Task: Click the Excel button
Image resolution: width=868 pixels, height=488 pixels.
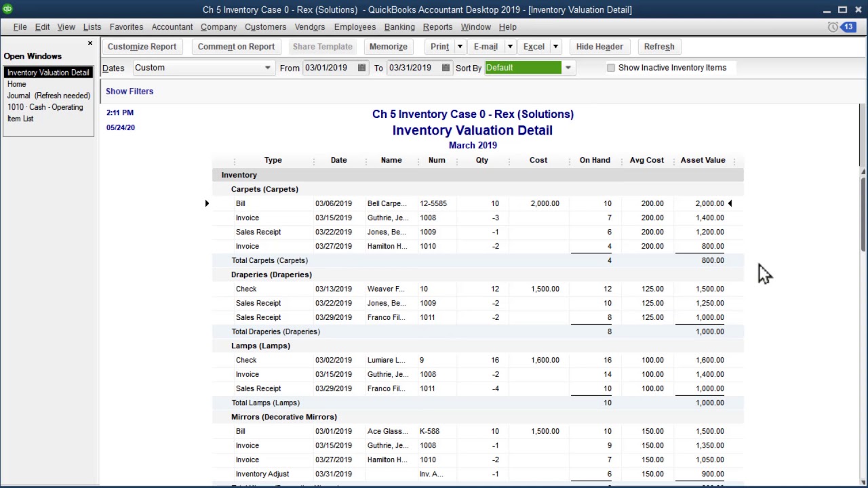Action: pyautogui.click(x=534, y=47)
